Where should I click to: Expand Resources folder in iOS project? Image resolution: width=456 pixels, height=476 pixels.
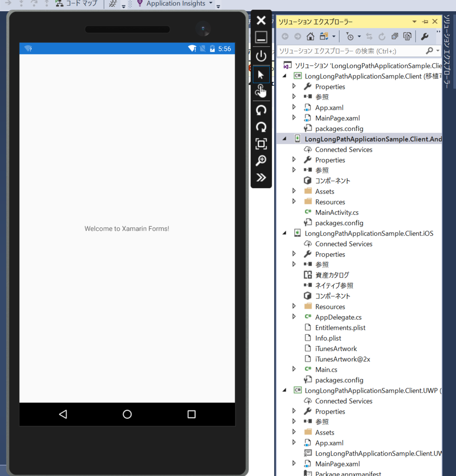tap(294, 306)
